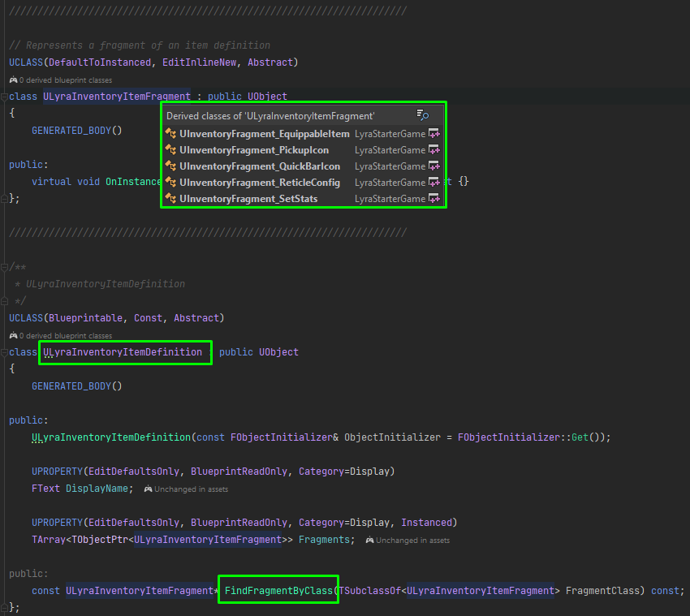Click EditInlineNew specifier in UCLASS macro
Image resolution: width=690 pixels, height=616 pixels.
(x=200, y=62)
